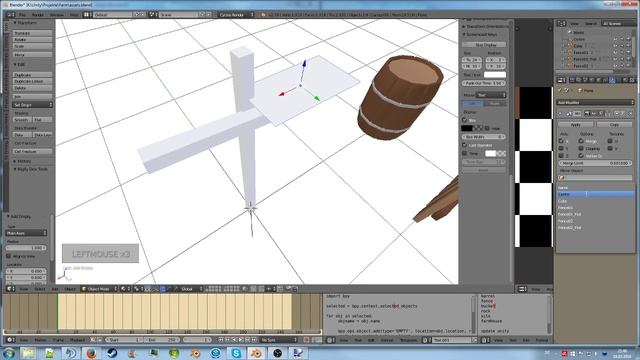Click the Translate button in Transform panel
Image resolution: width=640 pixels, height=360 pixels.
[x=32, y=33]
